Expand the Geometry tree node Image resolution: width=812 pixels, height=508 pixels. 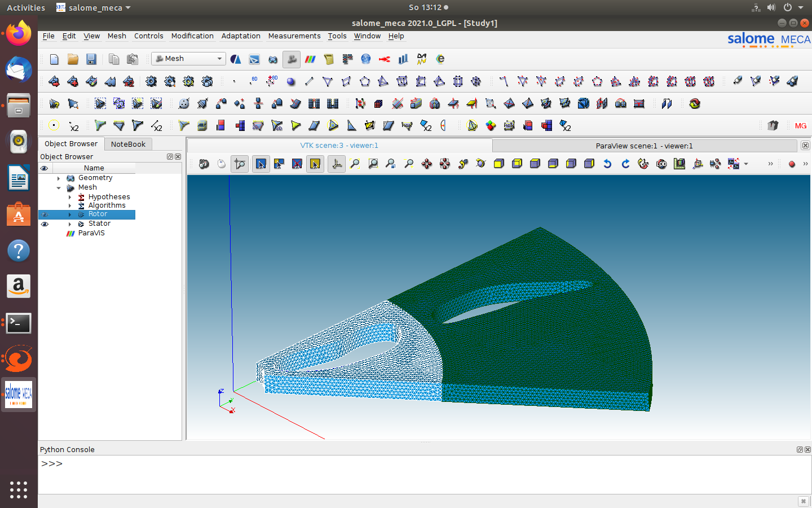pyautogui.click(x=59, y=178)
